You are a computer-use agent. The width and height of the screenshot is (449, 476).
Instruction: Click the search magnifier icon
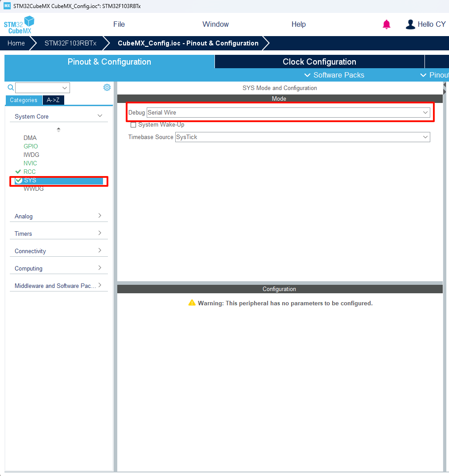11,87
